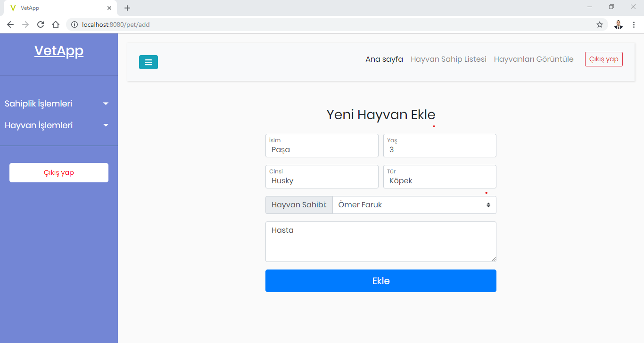
Task: Go to the browser home page icon
Action: click(56, 24)
